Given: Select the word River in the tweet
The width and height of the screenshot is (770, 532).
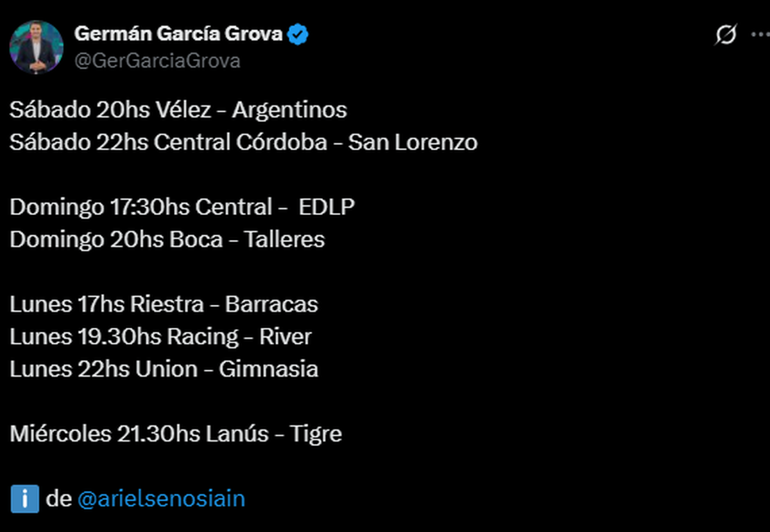Looking at the screenshot, I should tap(286, 336).
